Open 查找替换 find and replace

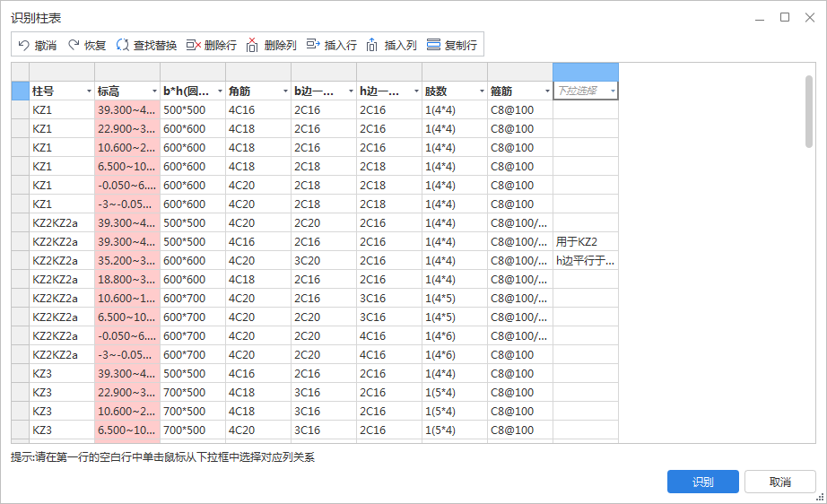point(146,46)
